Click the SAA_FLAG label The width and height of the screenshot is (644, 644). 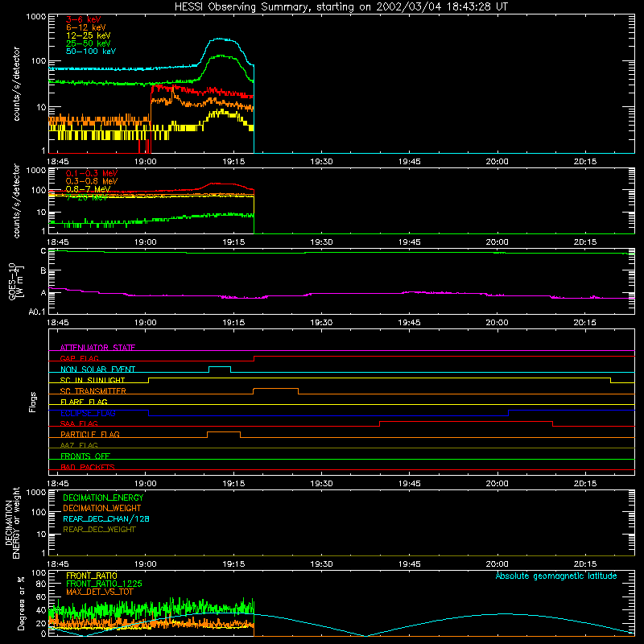[x=79, y=423]
